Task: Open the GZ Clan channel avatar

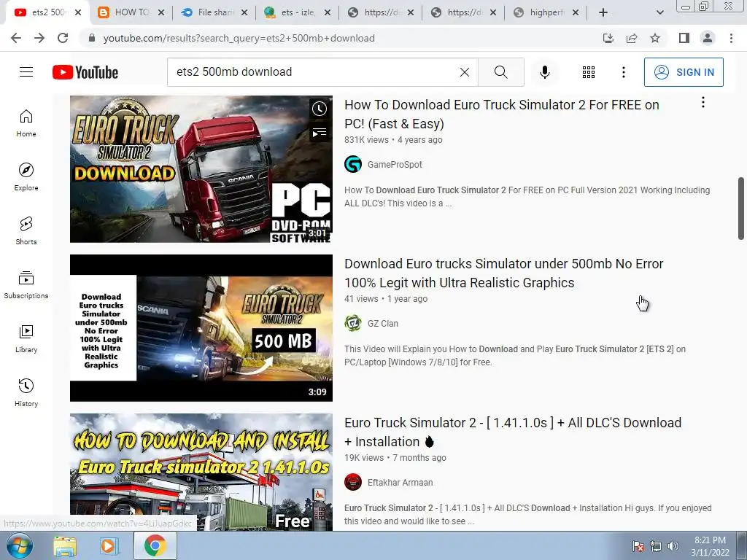Action: (353, 323)
